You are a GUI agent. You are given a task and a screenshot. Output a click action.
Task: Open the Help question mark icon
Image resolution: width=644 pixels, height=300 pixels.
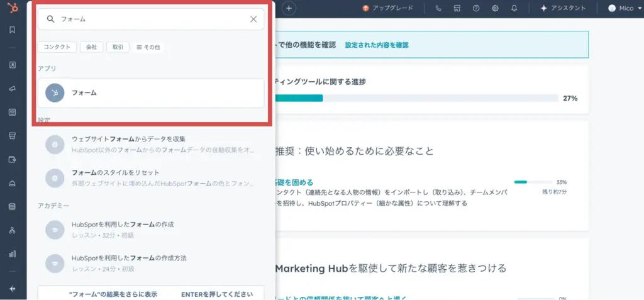click(476, 8)
